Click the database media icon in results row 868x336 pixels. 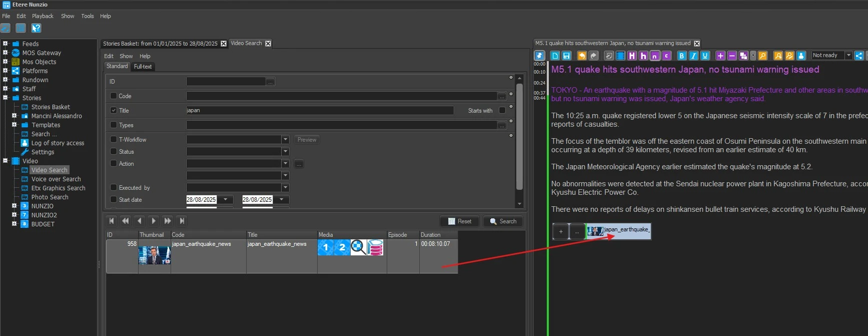[x=375, y=247]
